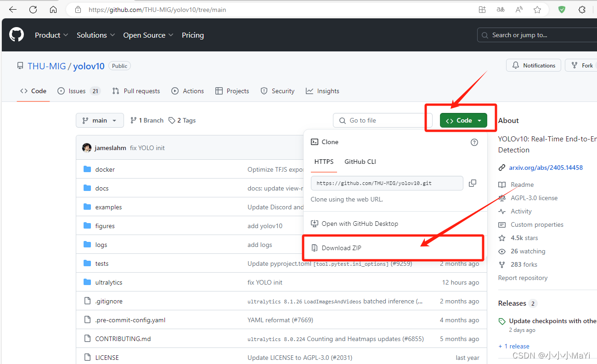Copy the clone URL to clipboard
The width and height of the screenshot is (597, 364).
coord(473,183)
